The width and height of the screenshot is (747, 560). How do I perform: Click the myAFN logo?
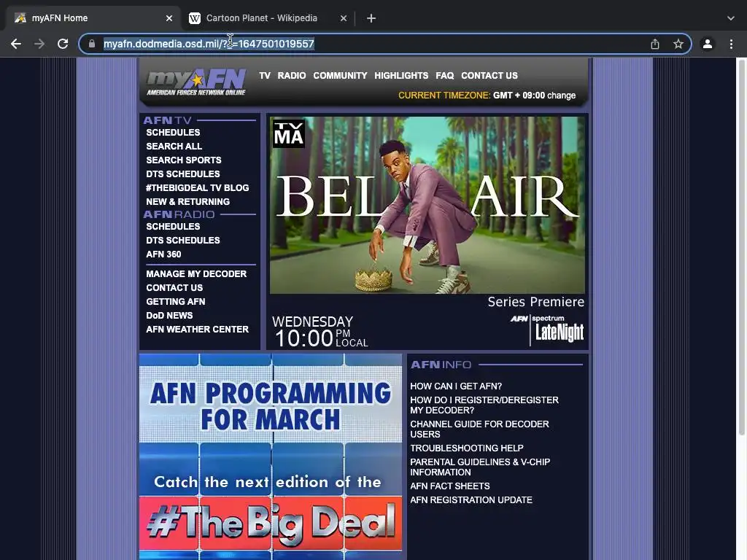[x=196, y=82]
